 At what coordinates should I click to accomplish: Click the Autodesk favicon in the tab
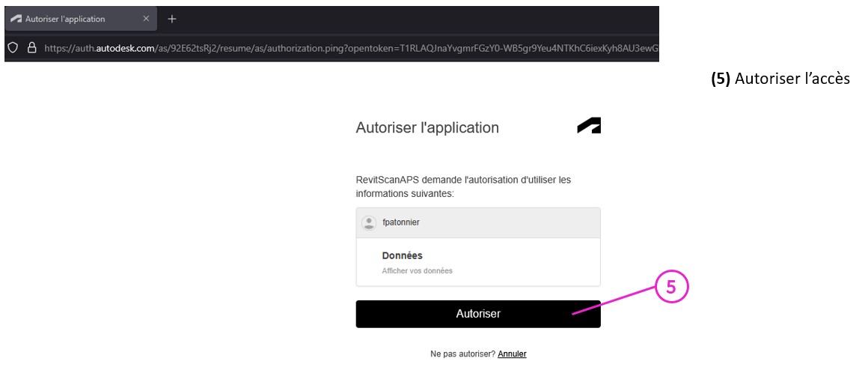point(16,19)
